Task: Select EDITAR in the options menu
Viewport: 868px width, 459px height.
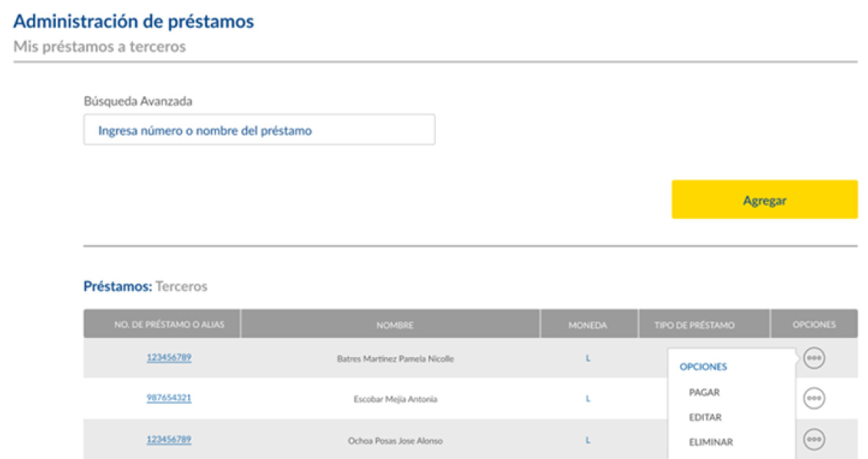Action: click(705, 417)
